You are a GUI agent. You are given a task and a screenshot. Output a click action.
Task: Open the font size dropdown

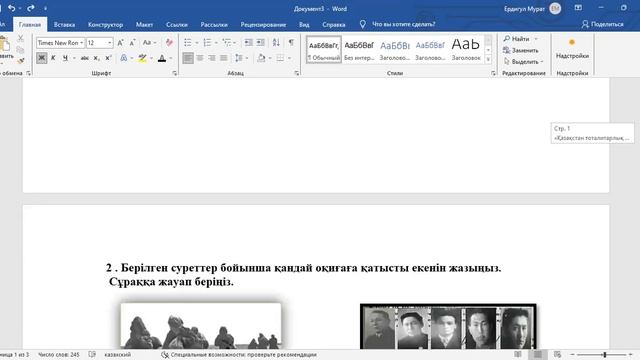[109, 43]
